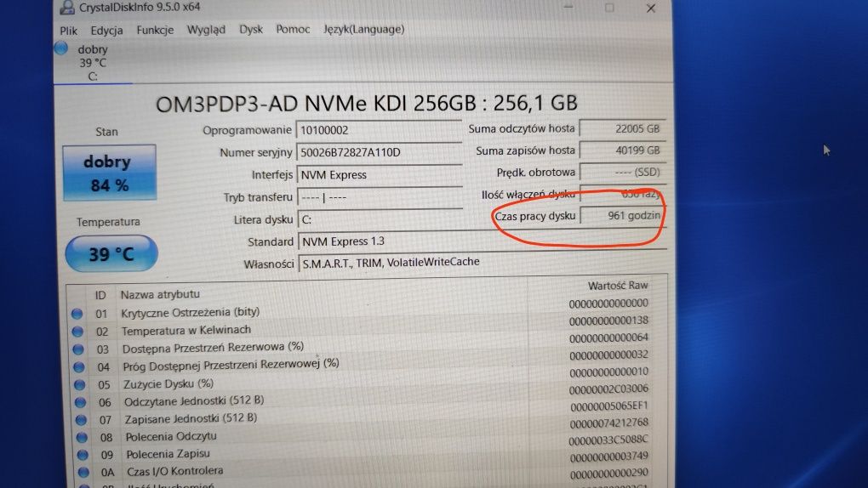Click raw value 00000002C03006
868x488 pixels.
[608, 389]
